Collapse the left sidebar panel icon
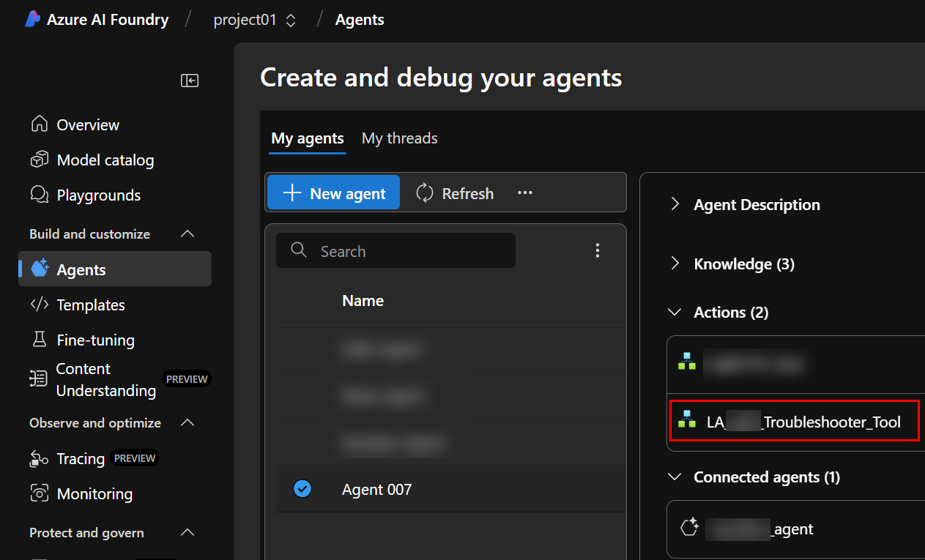Screen dimensions: 925x560 coord(190,81)
